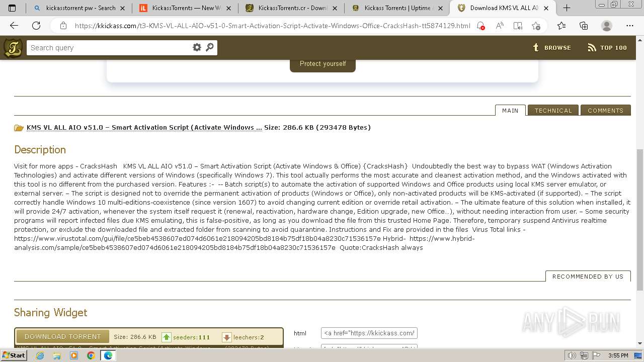The width and height of the screenshot is (644, 362).
Task: Click the 'html' label beside embed field
Action: click(x=300, y=333)
